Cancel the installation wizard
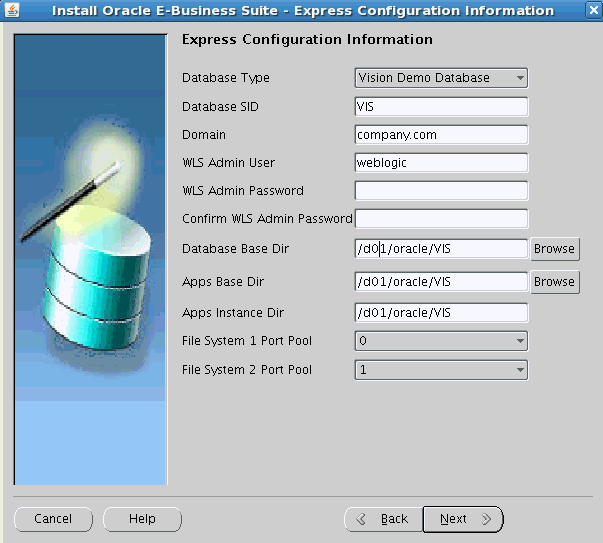This screenshot has width=603, height=543. pyautogui.click(x=53, y=519)
